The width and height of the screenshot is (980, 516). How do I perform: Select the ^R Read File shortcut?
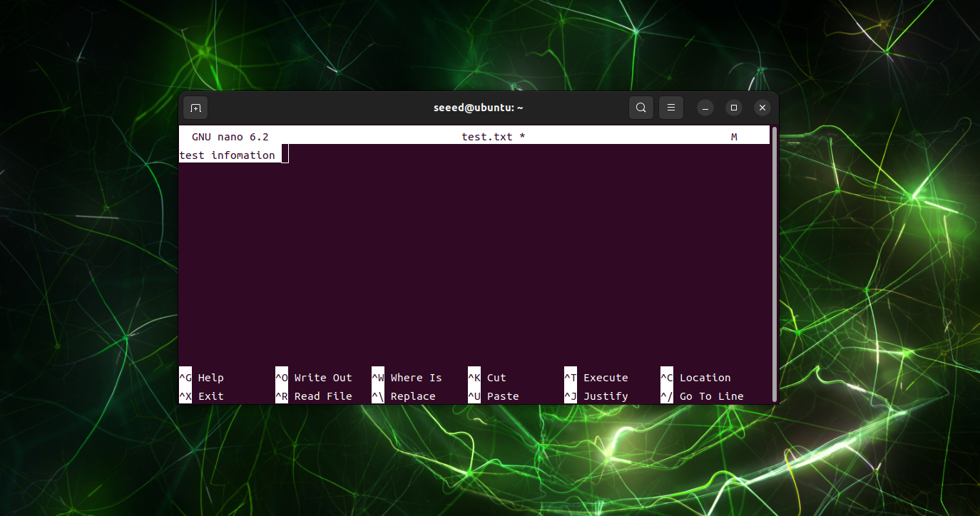tap(314, 396)
